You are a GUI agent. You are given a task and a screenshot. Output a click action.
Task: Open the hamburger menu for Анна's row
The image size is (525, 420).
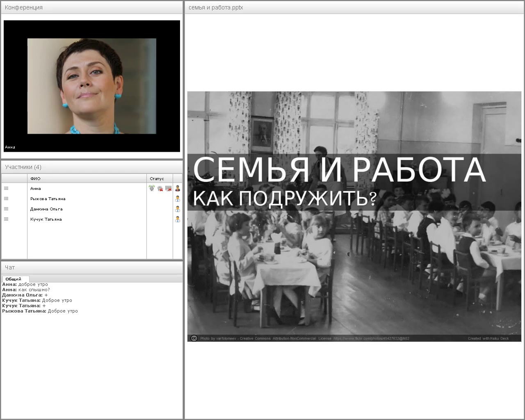pos(6,188)
